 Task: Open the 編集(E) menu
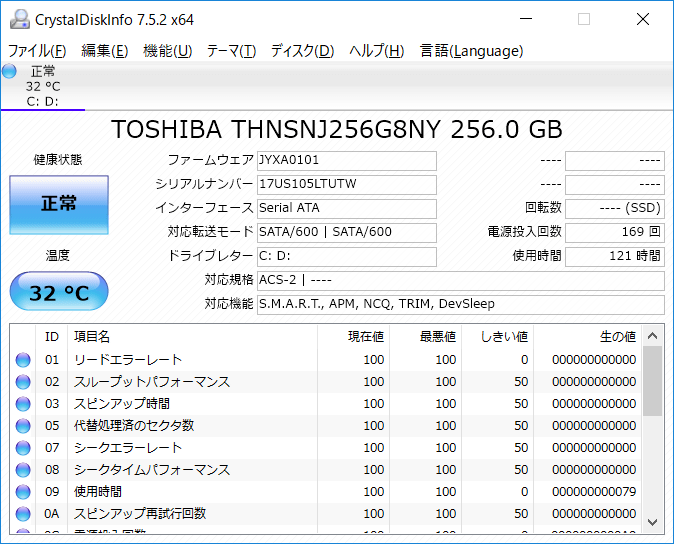coord(105,51)
